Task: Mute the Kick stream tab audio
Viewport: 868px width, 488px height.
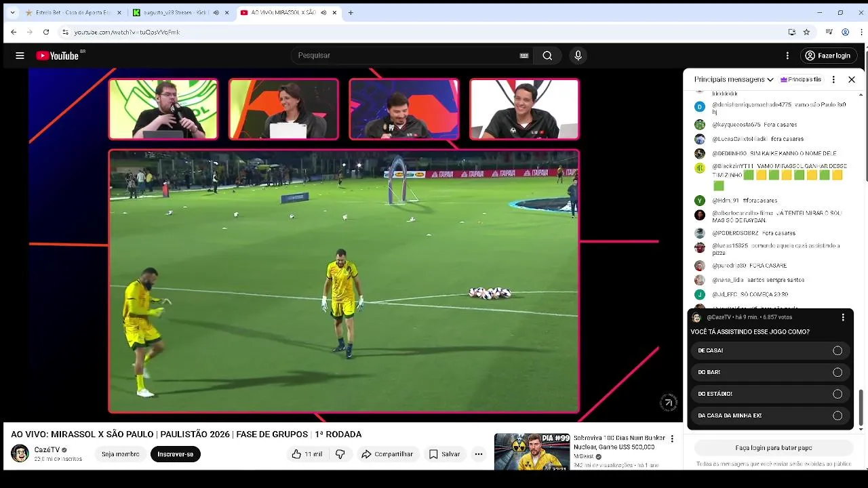Action: 216,12
